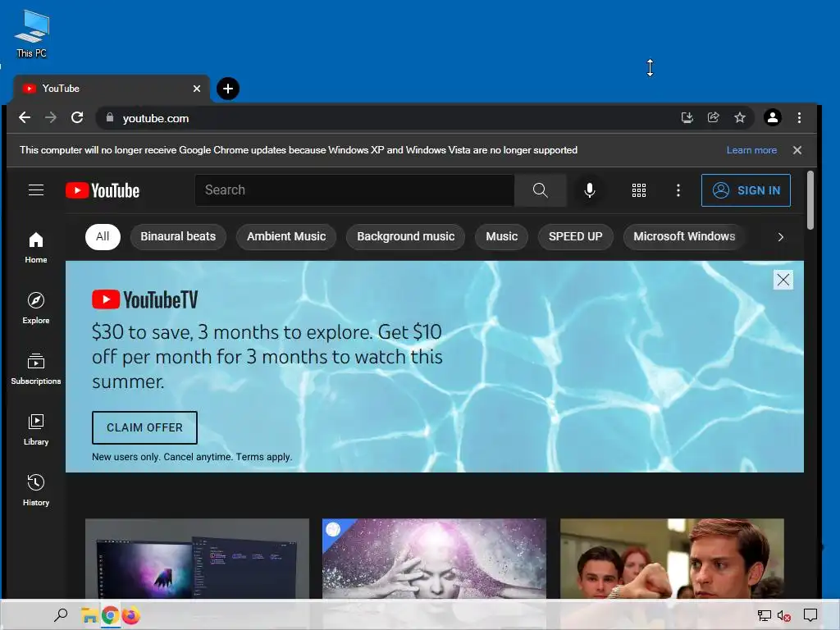Open History in YouTube sidebar

pyautogui.click(x=36, y=491)
